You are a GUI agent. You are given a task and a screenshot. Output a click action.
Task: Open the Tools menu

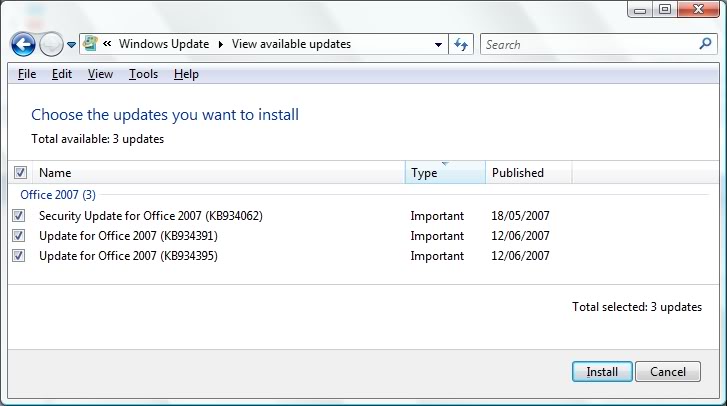tap(143, 74)
